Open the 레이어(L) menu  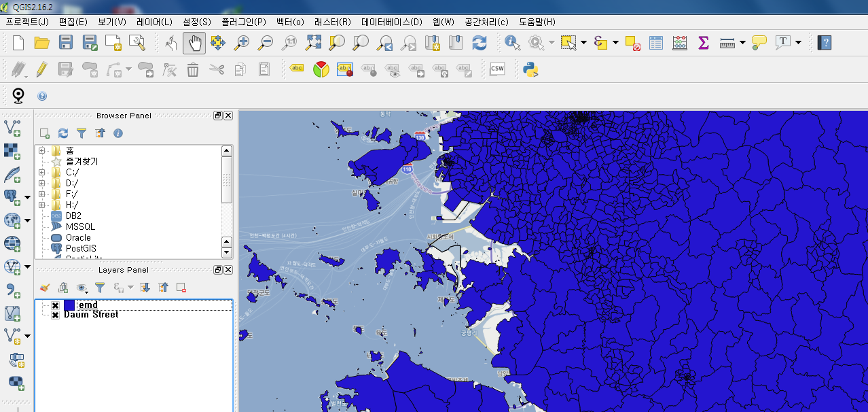click(154, 22)
